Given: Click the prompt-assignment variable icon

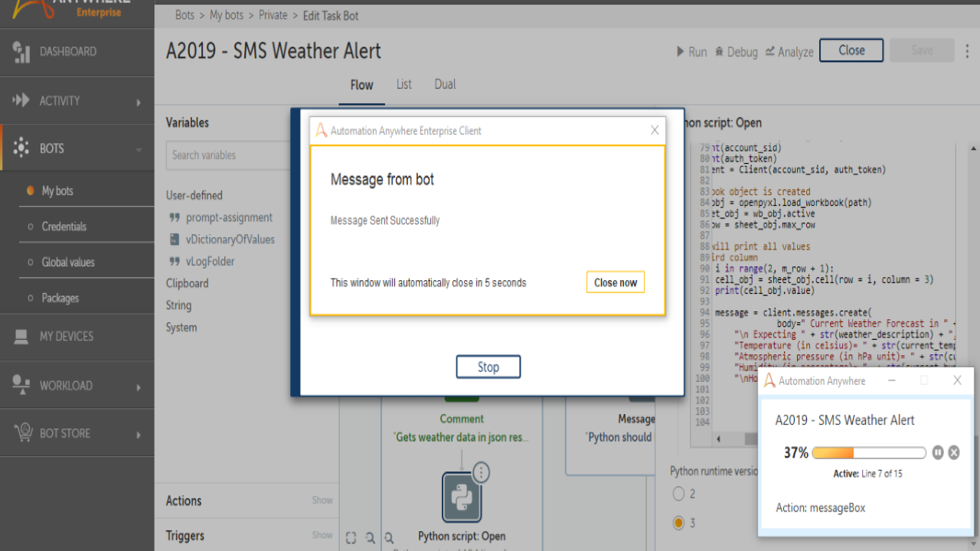Looking at the screenshot, I should 174,217.
